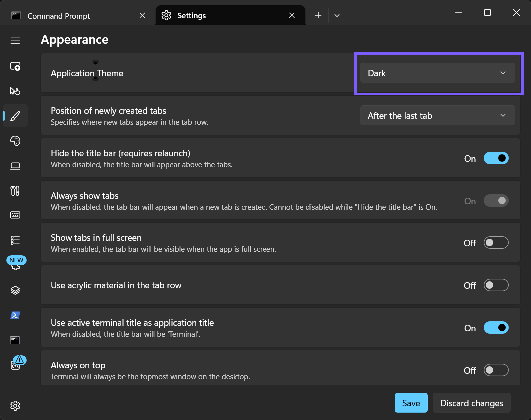Go to Startup settings in sidebar
531x420 pixels.
(x=15, y=66)
